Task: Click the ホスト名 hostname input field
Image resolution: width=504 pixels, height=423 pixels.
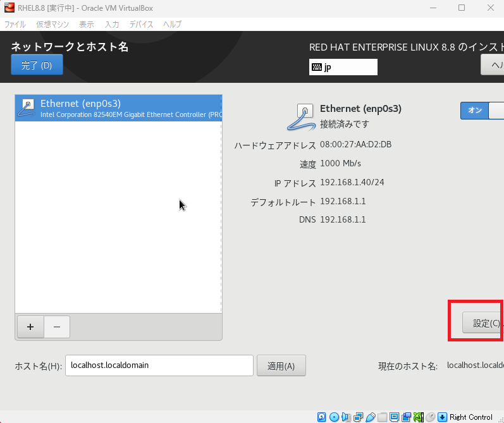Action: click(x=159, y=365)
